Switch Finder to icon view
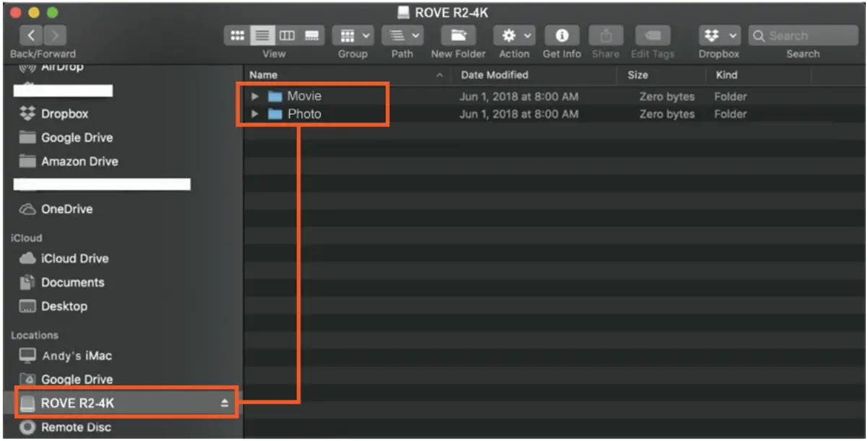The image size is (868, 441). coord(236,35)
